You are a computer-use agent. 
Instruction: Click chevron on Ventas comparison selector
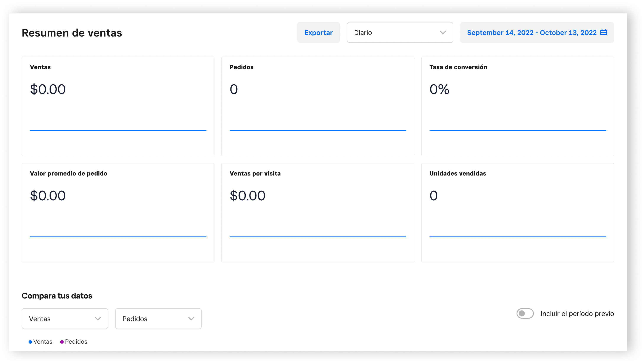pos(98,319)
